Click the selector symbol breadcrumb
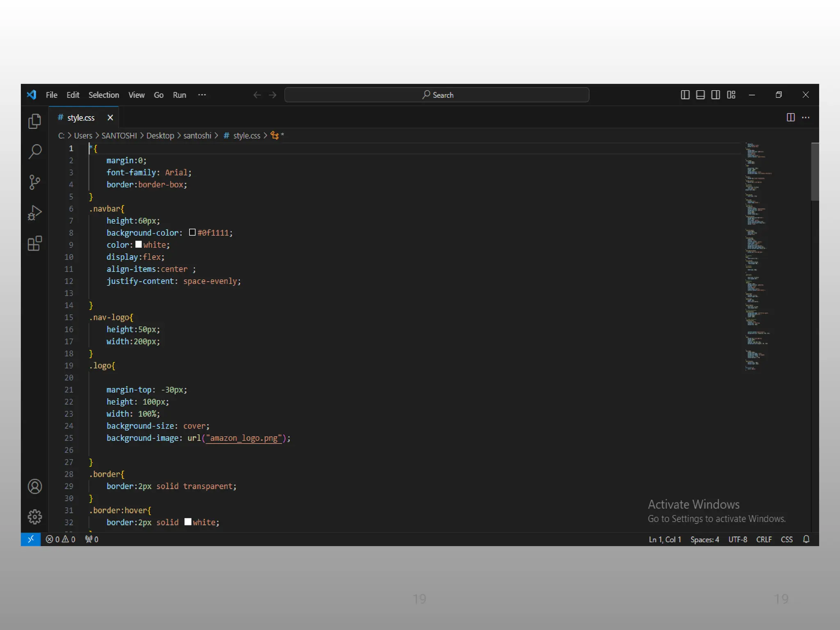Image resolution: width=840 pixels, height=630 pixels. (277, 136)
